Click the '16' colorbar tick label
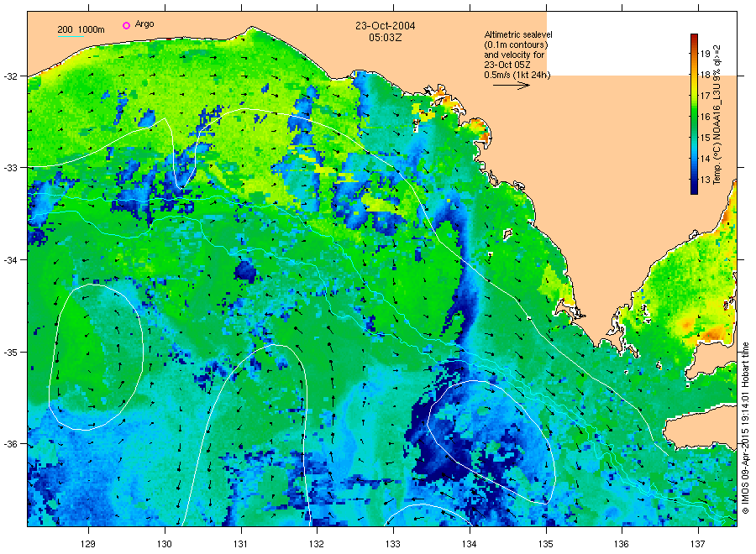 706,117
